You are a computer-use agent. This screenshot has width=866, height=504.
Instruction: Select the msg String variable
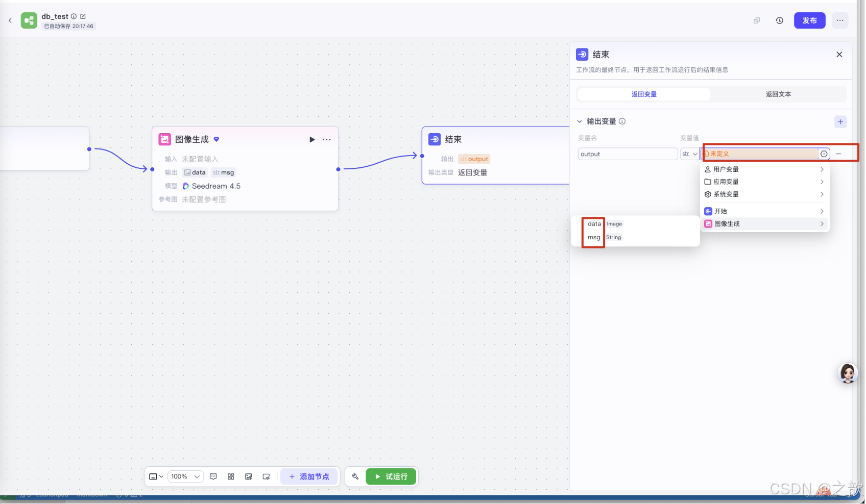tap(635, 238)
